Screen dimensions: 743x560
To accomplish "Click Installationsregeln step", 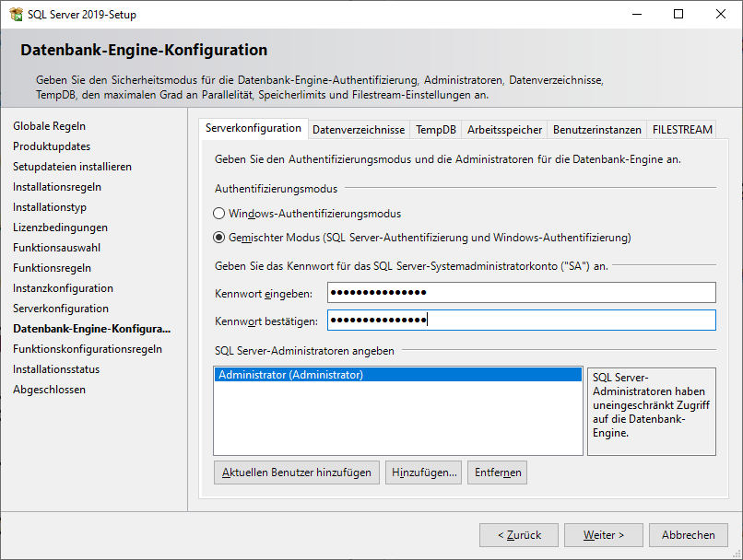I will 57,187.
